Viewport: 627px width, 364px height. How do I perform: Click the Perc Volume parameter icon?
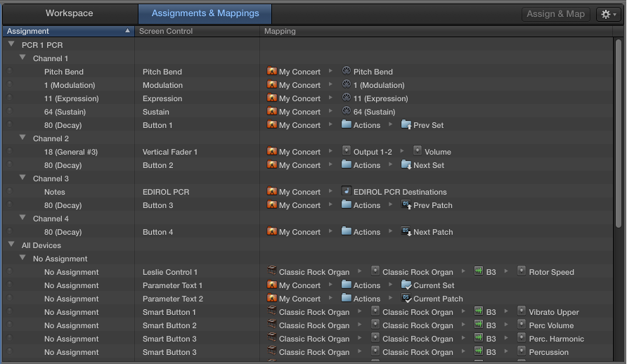pos(521,325)
